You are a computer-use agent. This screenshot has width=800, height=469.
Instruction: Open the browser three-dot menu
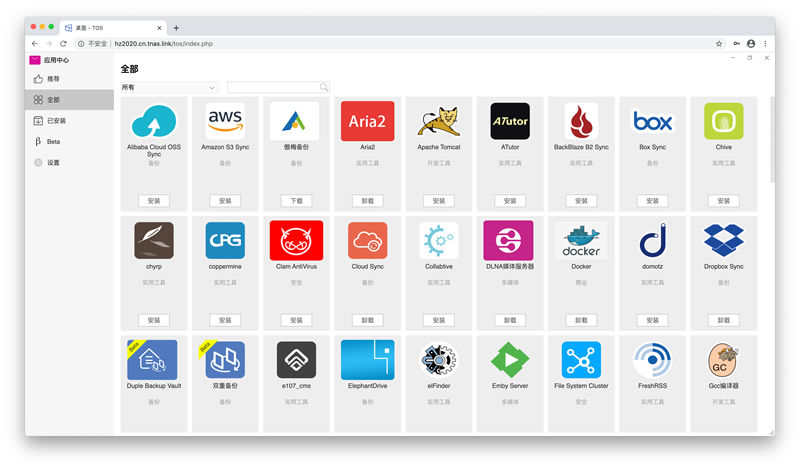pyautogui.click(x=765, y=44)
